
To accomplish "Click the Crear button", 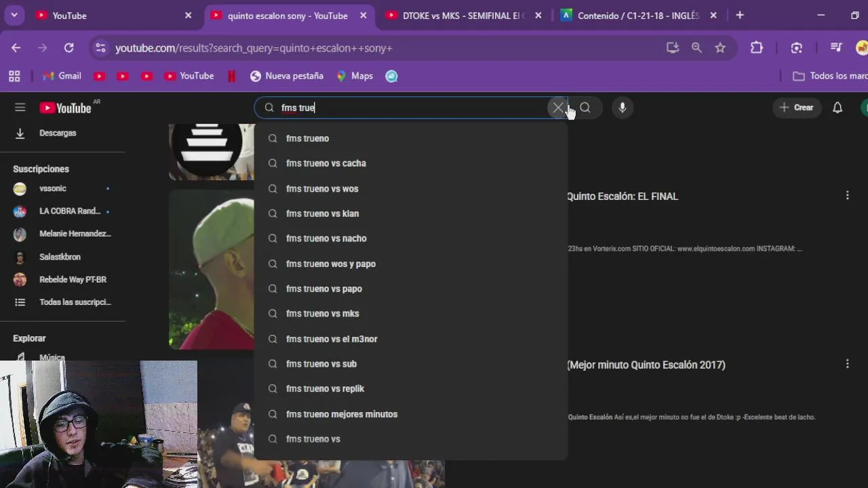I will pyautogui.click(x=797, y=108).
